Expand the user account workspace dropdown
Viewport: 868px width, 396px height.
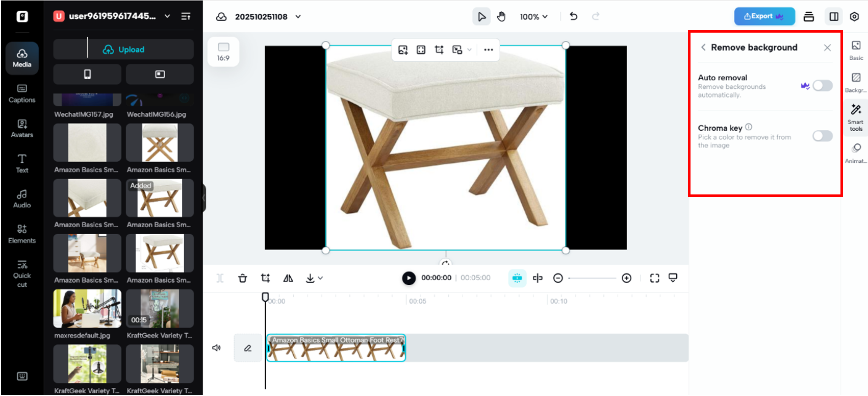(167, 16)
